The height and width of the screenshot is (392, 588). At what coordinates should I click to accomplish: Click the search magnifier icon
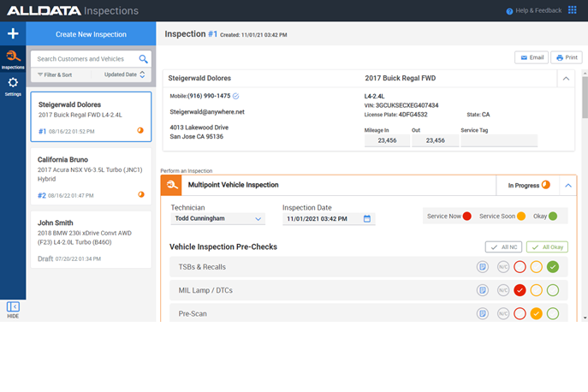143,59
